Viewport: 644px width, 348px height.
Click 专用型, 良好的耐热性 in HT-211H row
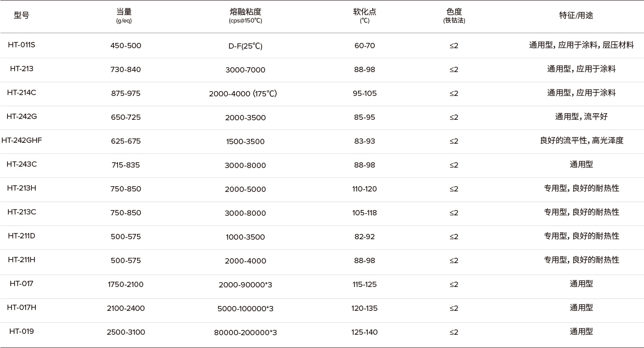pyautogui.click(x=581, y=260)
